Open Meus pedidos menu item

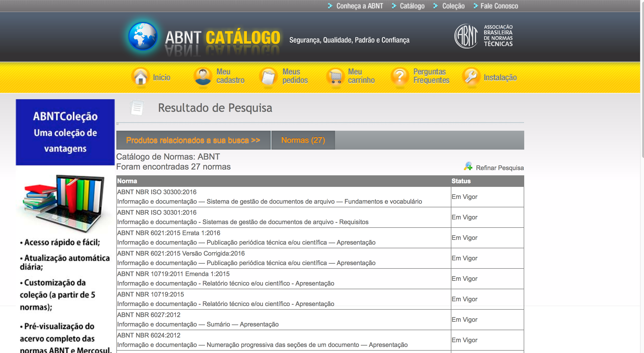point(295,76)
